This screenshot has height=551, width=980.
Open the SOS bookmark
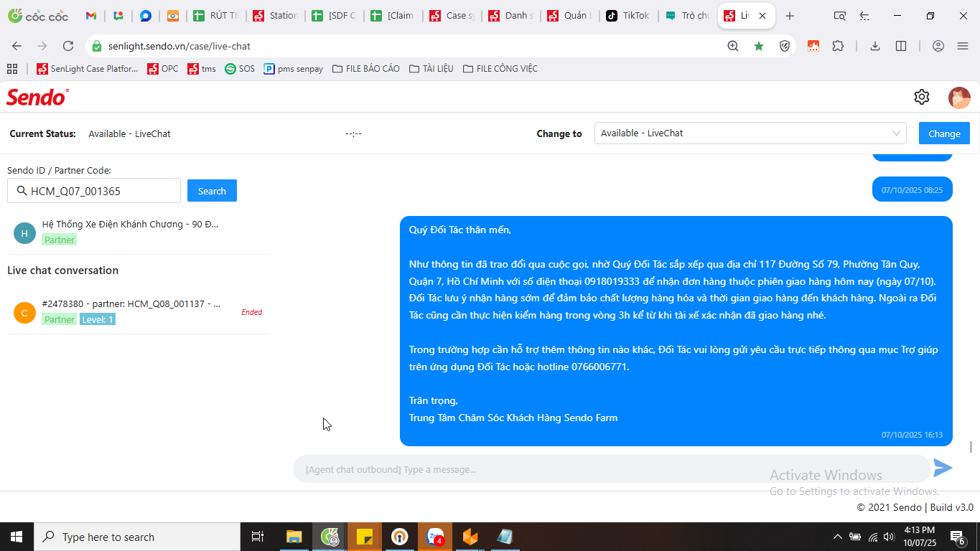coord(240,69)
